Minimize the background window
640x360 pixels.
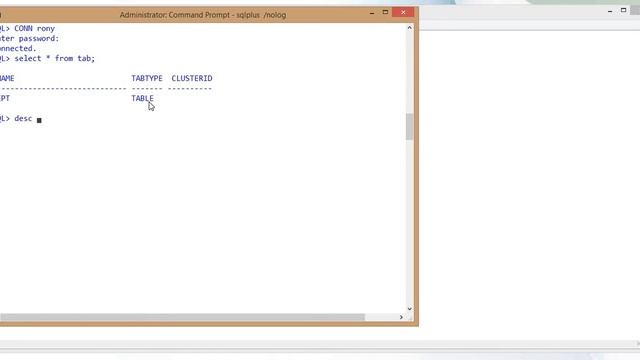(x=610, y=11)
